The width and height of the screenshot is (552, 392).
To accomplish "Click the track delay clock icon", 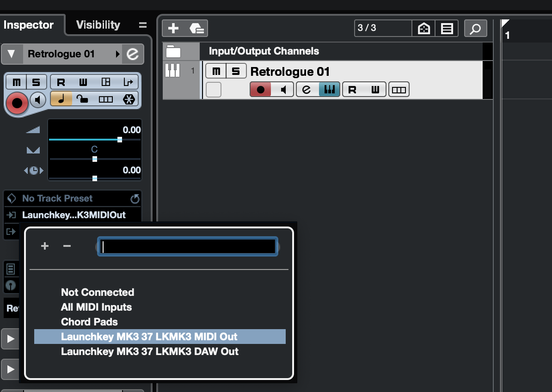I will [33, 171].
